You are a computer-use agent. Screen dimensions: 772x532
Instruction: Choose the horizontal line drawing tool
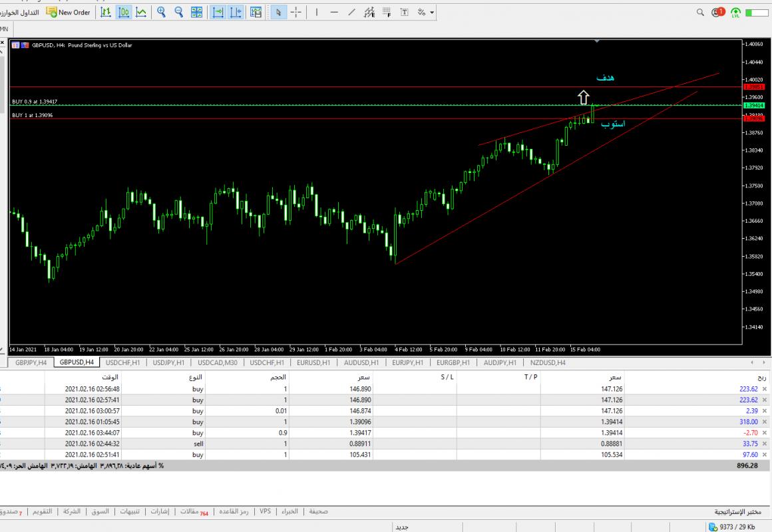pos(334,12)
